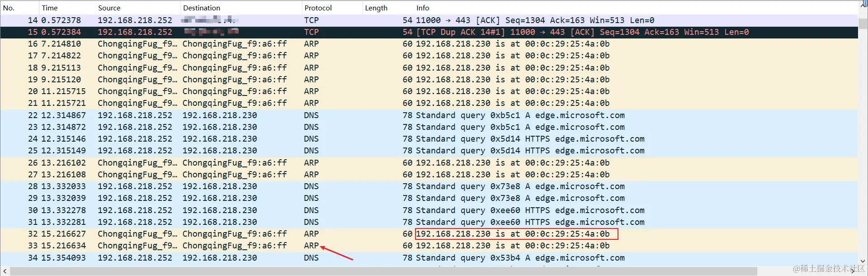Click the vertical scrollbar thumb

(x=863, y=23)
